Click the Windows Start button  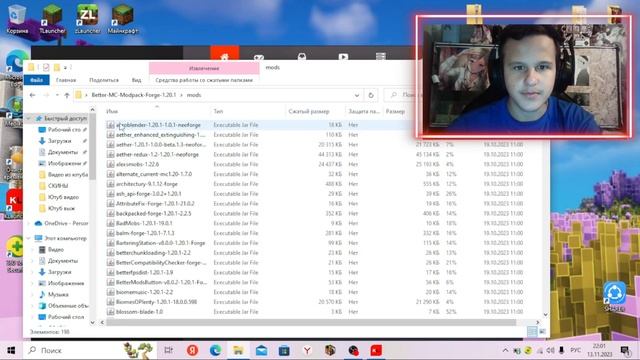pyautogui.click(x=11, y=350)
